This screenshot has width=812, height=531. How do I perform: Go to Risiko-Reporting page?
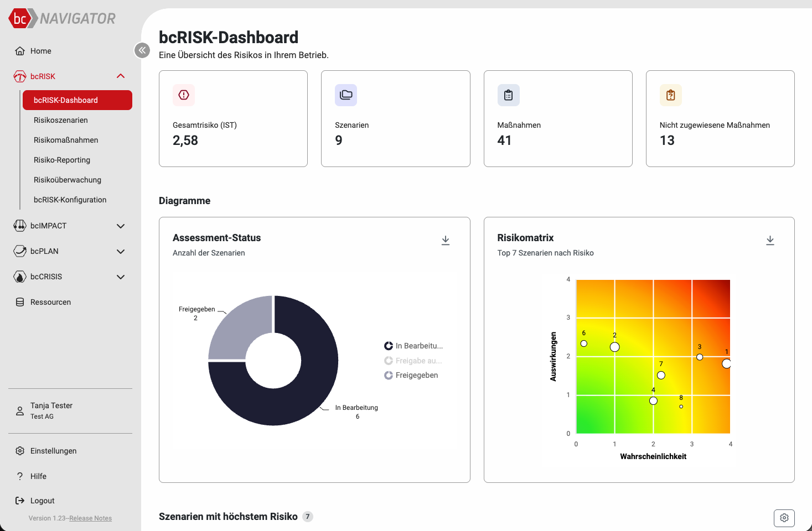point(62,160)
